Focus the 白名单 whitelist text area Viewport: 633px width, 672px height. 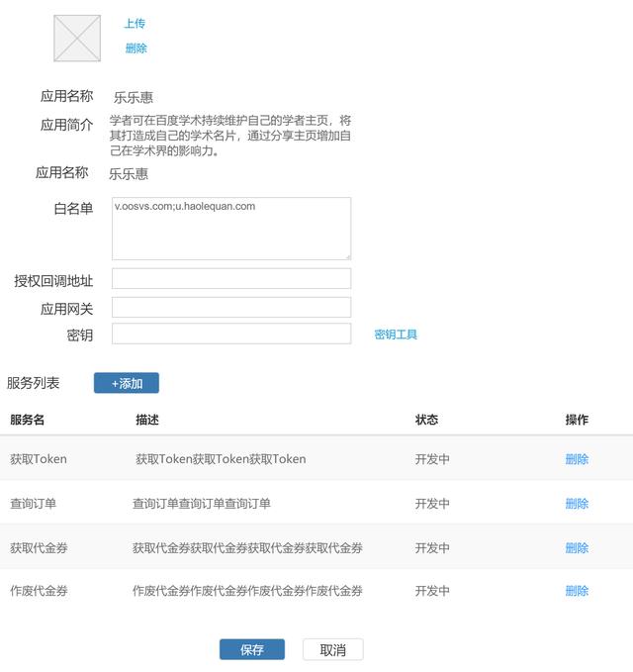[x=231, y=229]
